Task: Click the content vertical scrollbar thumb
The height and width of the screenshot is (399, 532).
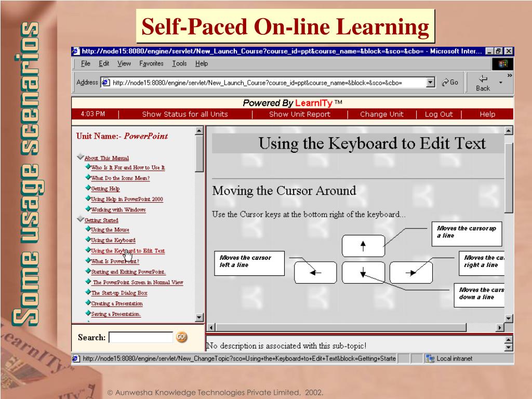Action: pyautogui.click(x=508, y=178)
